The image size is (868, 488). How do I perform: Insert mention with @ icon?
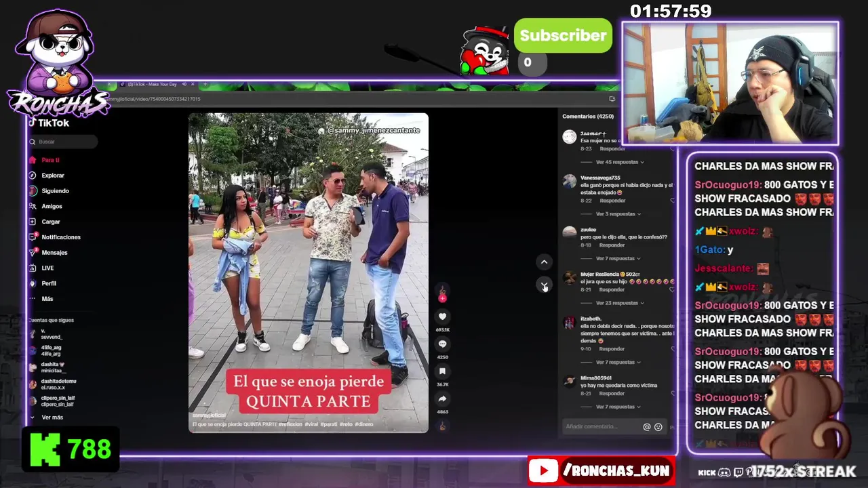(x=647, y=427)
